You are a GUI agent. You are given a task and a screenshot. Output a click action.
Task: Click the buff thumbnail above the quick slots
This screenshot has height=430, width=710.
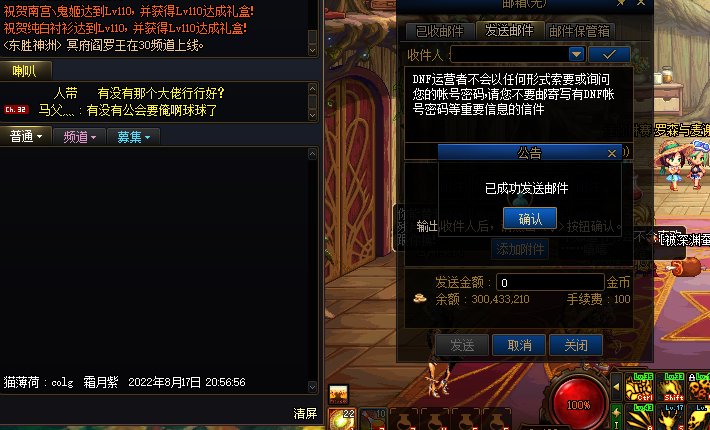pyautogui.click(x=338, y=394)
